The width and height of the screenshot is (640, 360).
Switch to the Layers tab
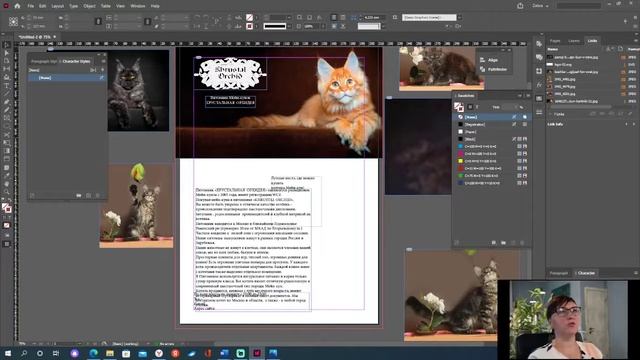(x=574, y=41)
